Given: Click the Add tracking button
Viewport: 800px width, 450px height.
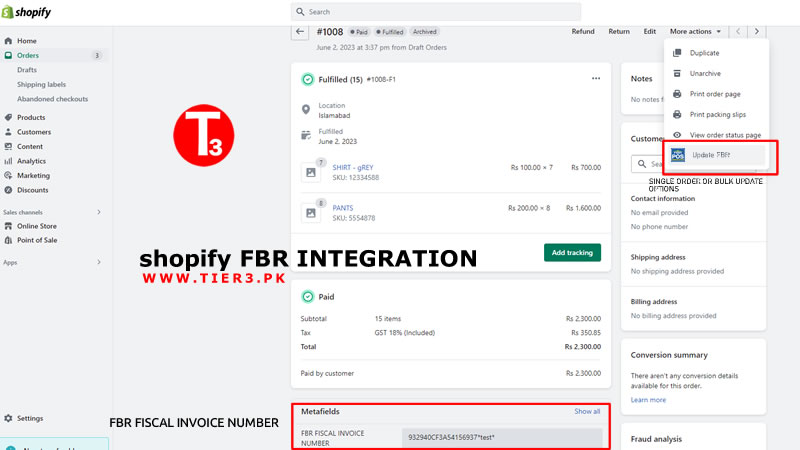Looking at the screenshot, I should tap(572, 253).
